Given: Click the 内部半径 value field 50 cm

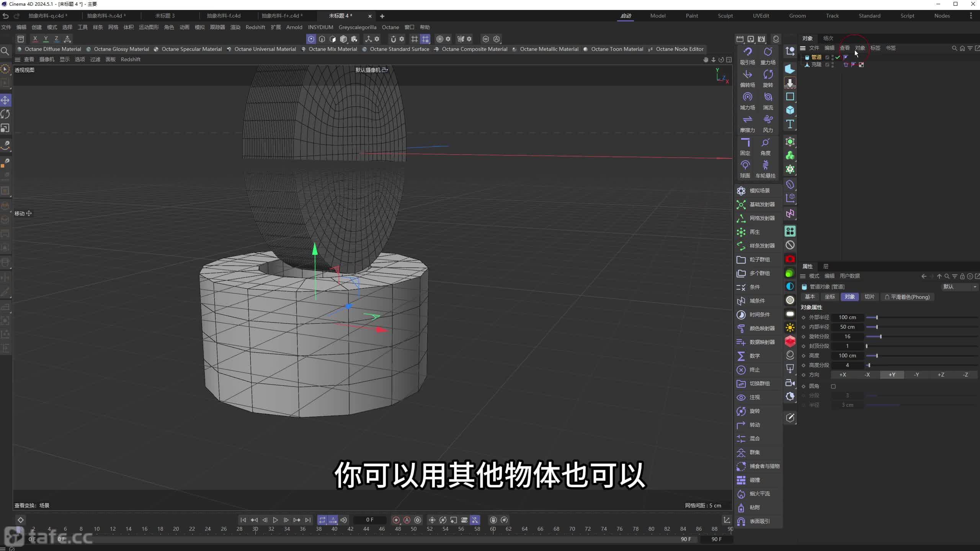Looking at the screenshot, I should coord(848,327).
